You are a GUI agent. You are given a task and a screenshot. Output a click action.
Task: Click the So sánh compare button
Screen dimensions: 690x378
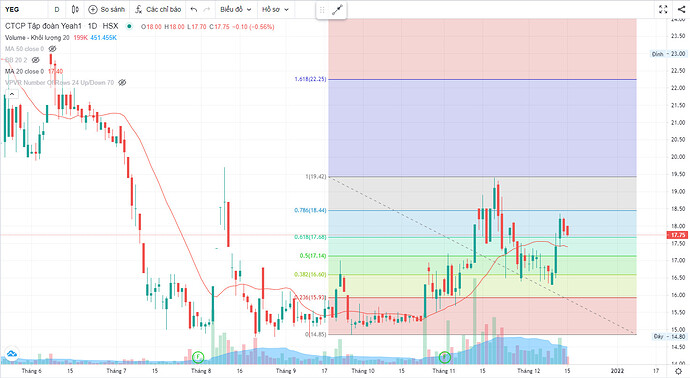pyautogui.click(x=106, y=9)
